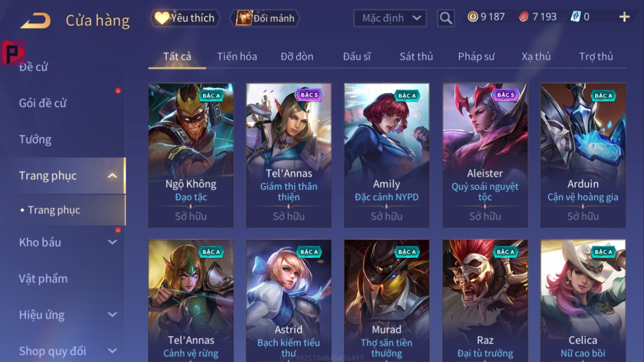Switch to the Sát thủ tab
Viewport: 644px width, 362px height.
416,56
